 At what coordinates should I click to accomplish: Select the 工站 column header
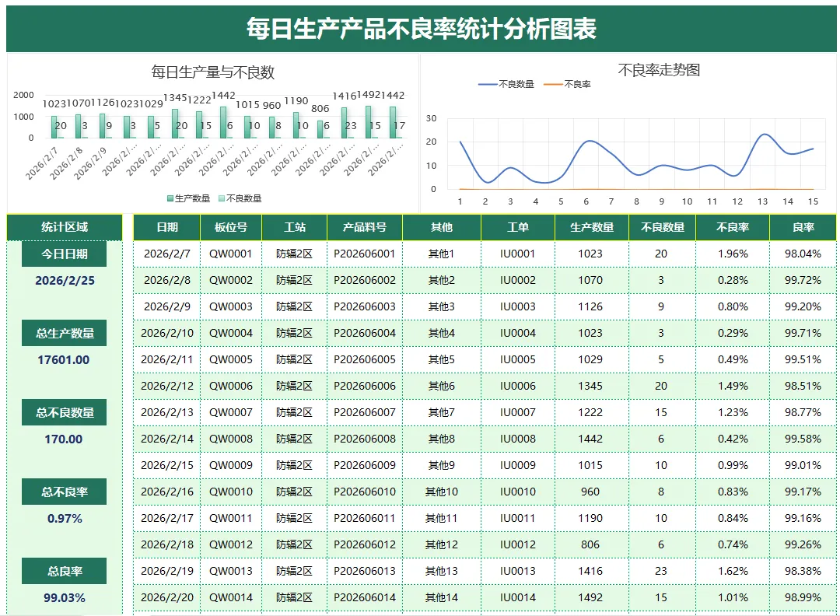(295, 227)
